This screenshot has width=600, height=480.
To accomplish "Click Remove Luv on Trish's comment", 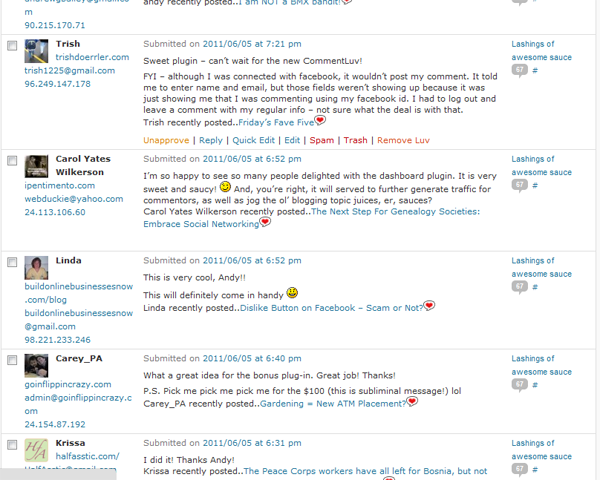I will click(x=403, y=140).
